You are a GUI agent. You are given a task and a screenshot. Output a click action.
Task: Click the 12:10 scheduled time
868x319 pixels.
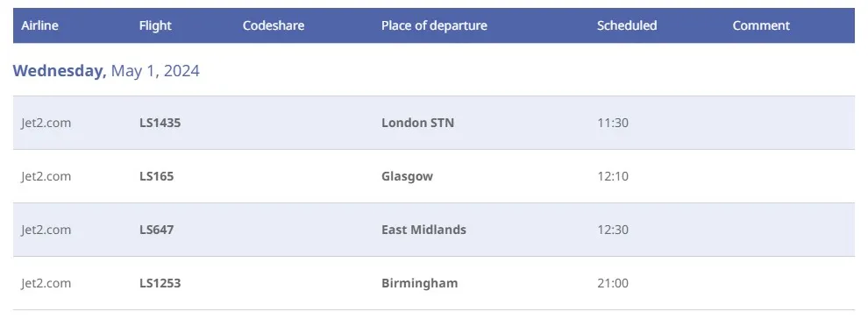point(613,176)
